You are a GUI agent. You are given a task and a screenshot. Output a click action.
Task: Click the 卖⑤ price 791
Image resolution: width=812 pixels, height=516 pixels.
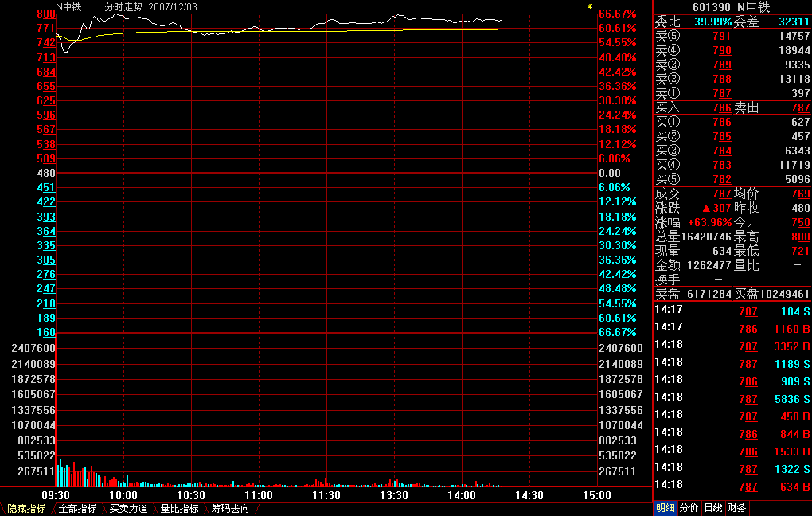coord(721,37)
